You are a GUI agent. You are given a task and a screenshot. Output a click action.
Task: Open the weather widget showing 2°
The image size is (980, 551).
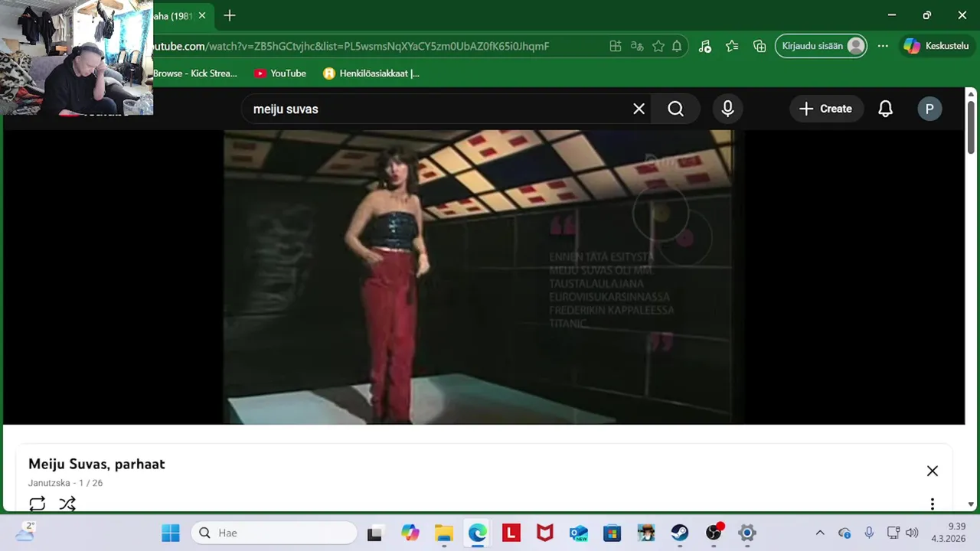(25, 533)
